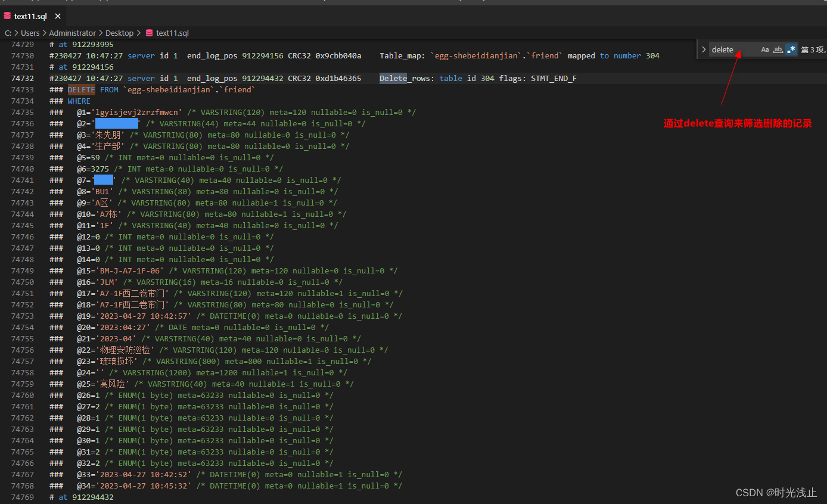The height and width of the screenshot is (504, 827).
Task: Click the 'end_log_pos 912294432' text
Action: (235, 79)
